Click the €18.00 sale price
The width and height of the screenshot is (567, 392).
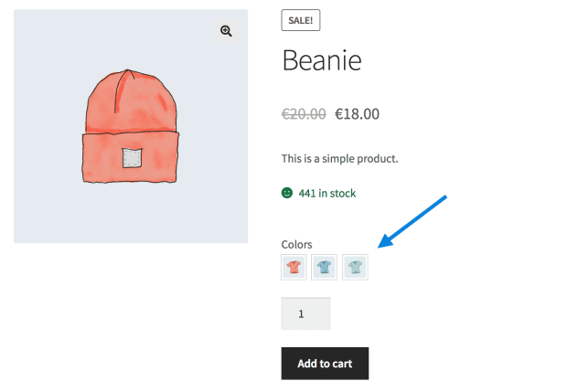coord(357,114)
